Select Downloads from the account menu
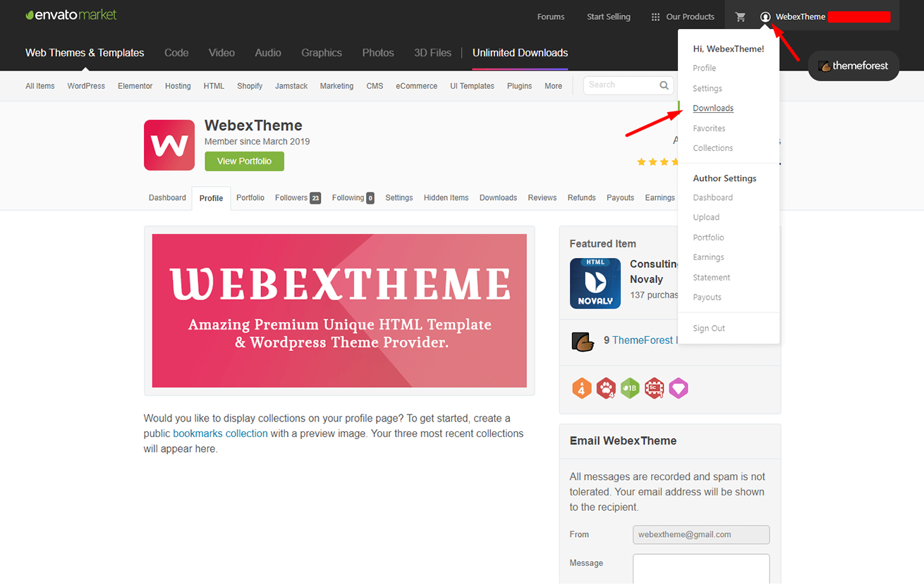 point(712,108)
